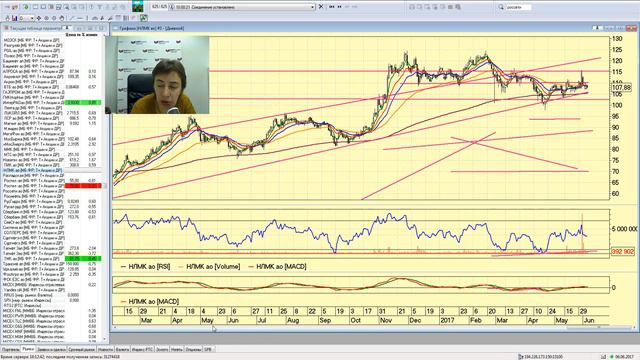This screenshot has width=640, height=360.
Task: Click the zoom magnifier icon in top toolbar
Action: click(x=67, y=7)
